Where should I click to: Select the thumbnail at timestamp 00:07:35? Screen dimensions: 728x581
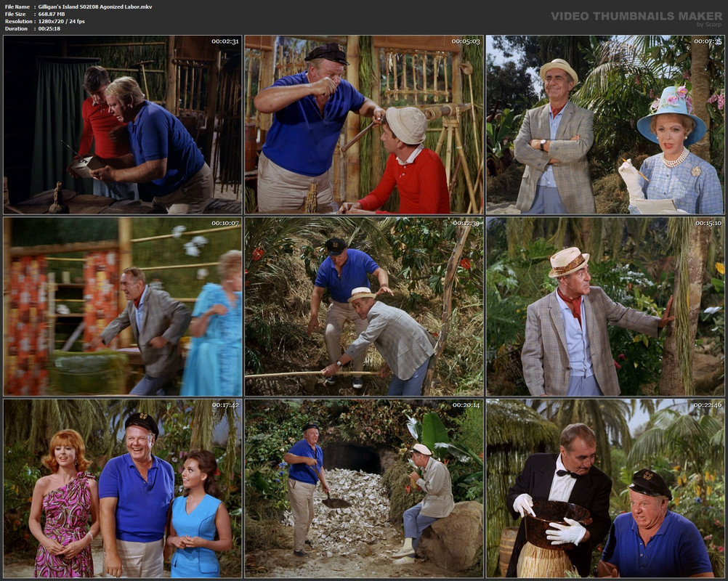pyautogui.click(x=605, y=125)
